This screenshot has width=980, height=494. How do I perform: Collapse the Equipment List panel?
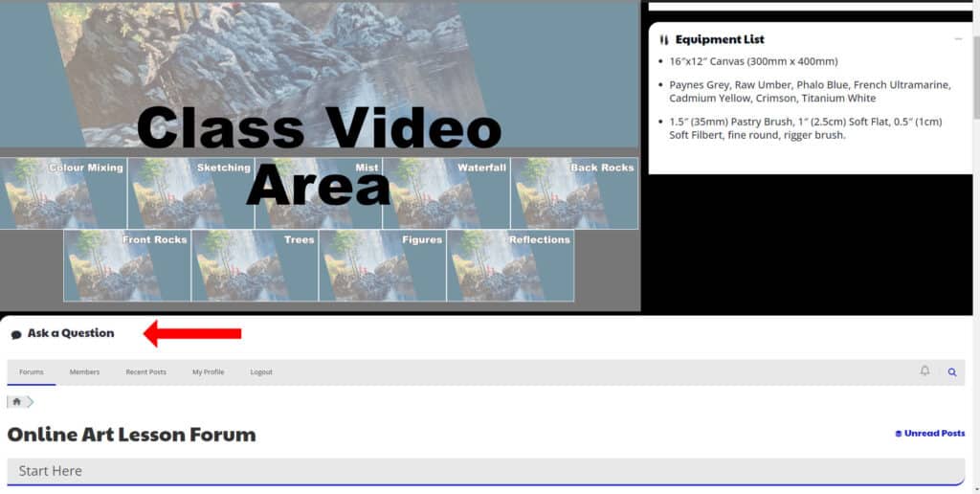pyautogui.click(x=958, y=39)
